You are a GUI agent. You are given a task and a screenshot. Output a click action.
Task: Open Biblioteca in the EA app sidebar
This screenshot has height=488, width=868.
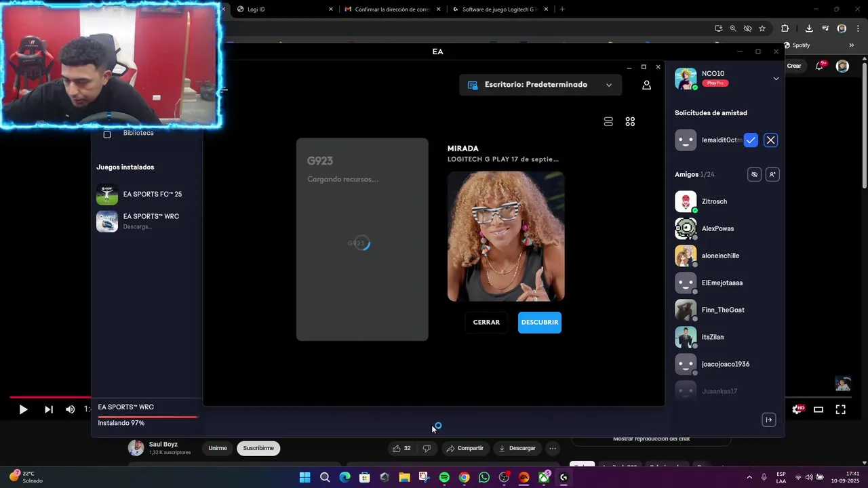(138, 133)
